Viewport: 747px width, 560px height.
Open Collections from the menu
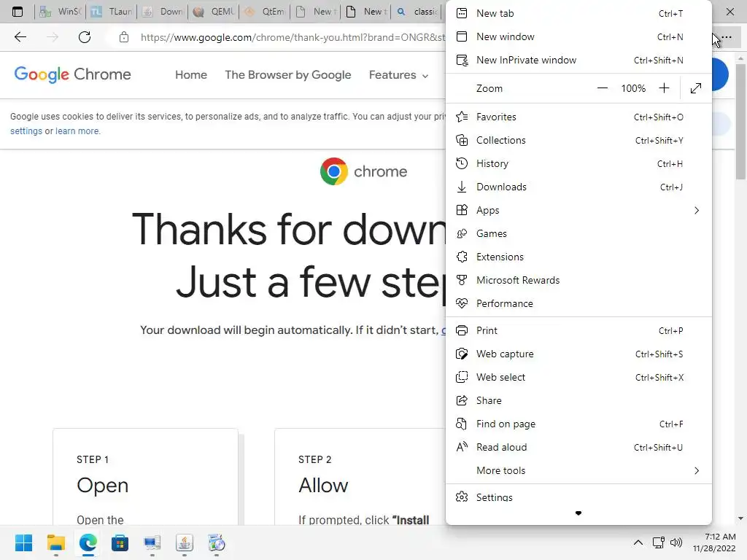coord(578,140)
